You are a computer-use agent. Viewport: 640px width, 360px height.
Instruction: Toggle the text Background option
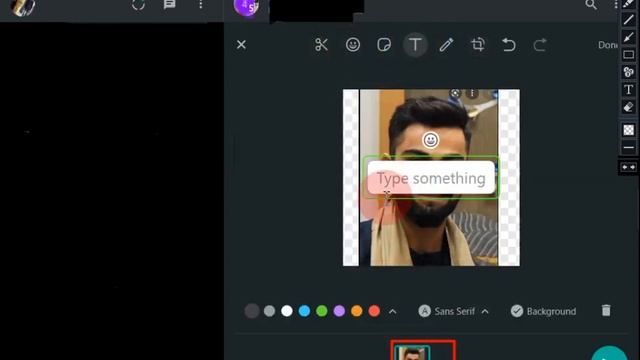[543, 311]
